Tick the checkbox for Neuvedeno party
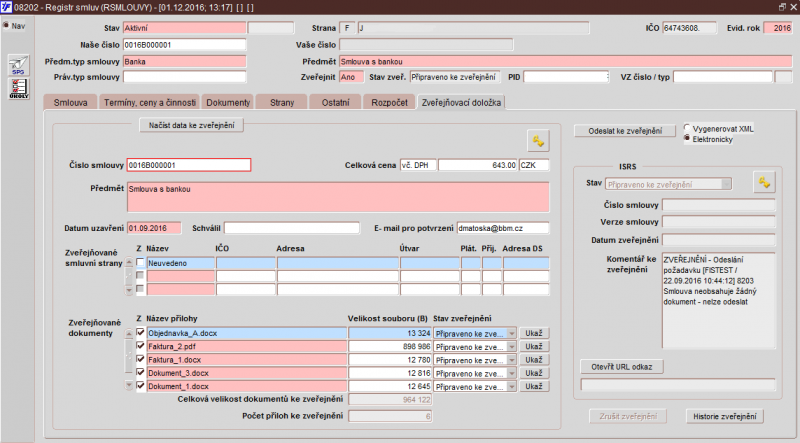 click(x=140, y=262)
